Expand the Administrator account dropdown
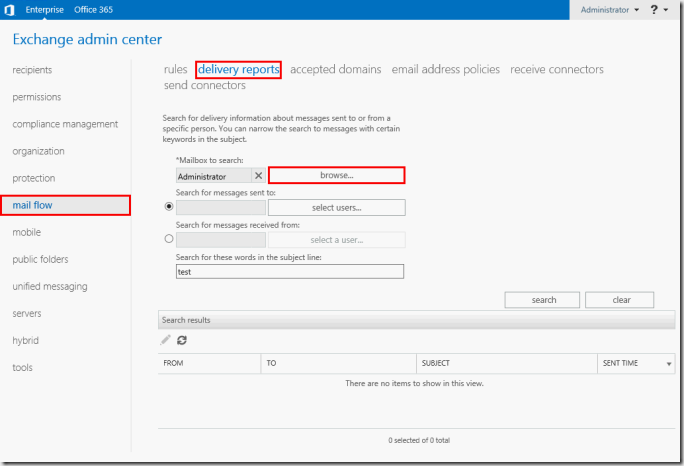The image size is (684, 466). (610, 10)
